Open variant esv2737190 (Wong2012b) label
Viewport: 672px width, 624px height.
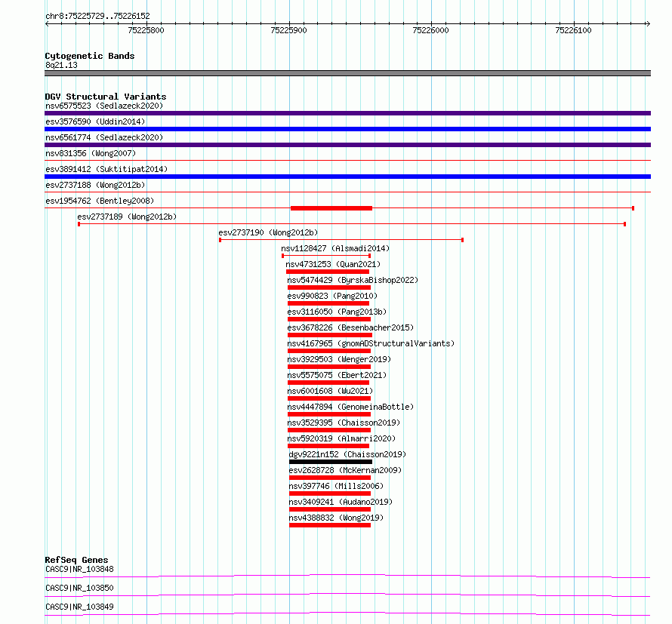tap(268, 232)
